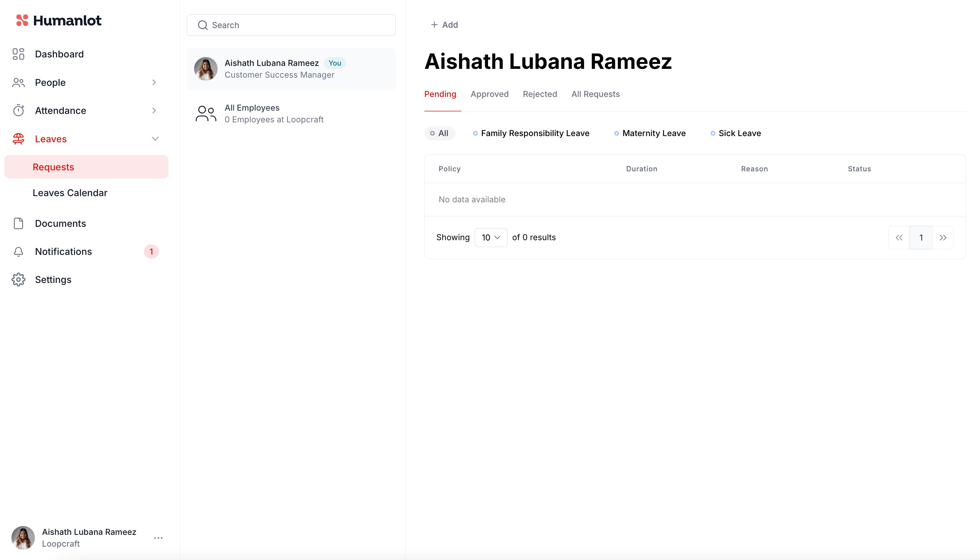Screen dimensions: 980x560
Task: Click the Add button
Action: tap(444, 24)
